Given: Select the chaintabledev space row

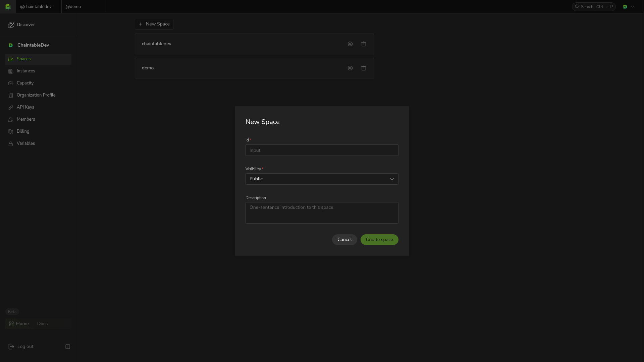Looking at the screenshot, I should click(x=254, y=44).
